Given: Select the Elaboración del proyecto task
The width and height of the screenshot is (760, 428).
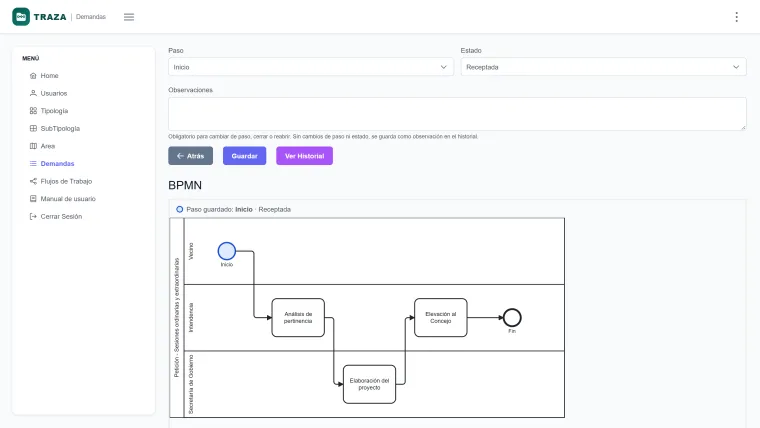Looking at the screenshot, I should coord(369,384).
